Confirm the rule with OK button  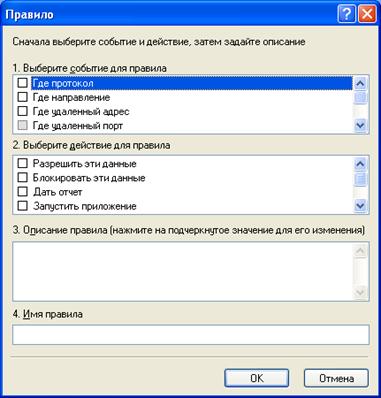click(256, 378)
